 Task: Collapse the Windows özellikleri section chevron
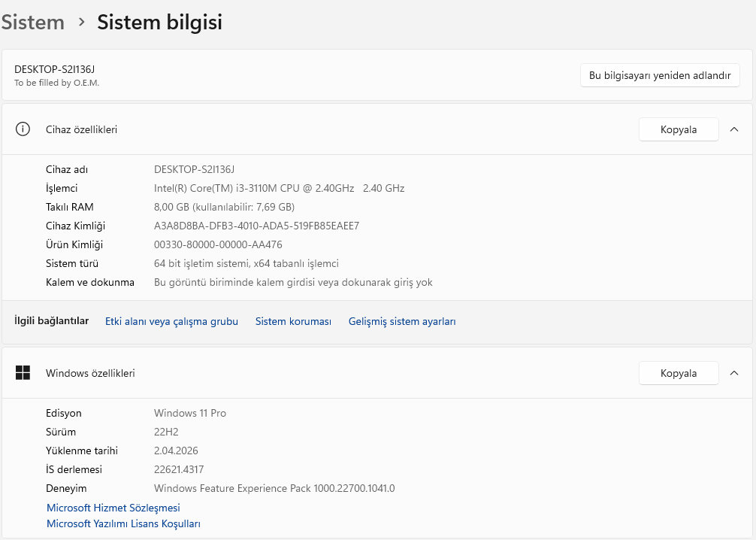point(733,373)
